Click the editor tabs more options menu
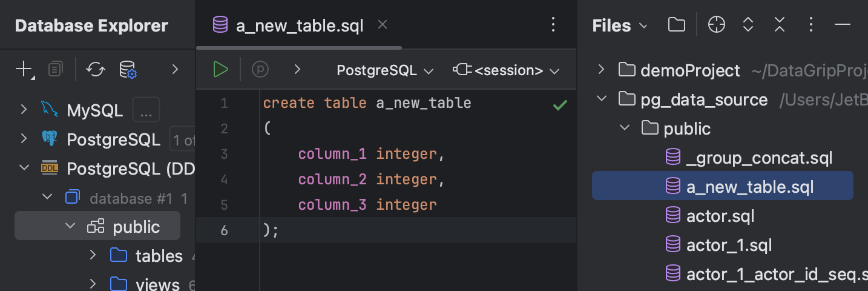This screenshot has width=868, height=291. coord(553,25)
